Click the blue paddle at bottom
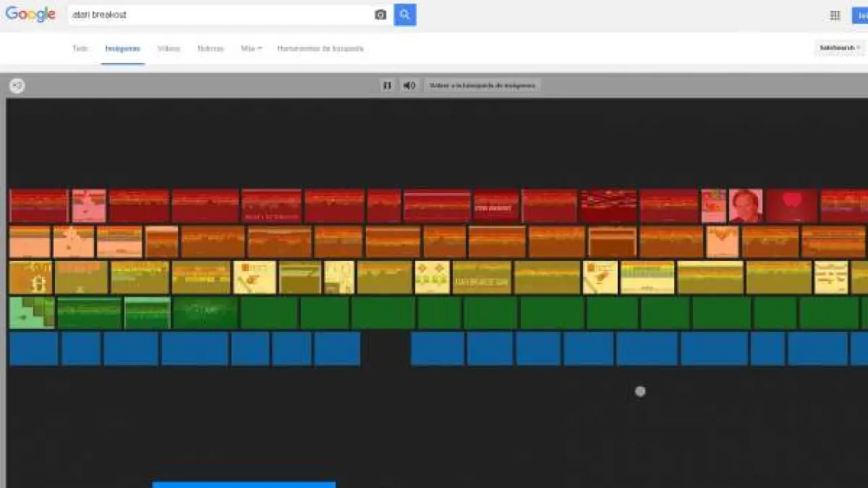The width and height of the screenshot is (868, 488). click(244, 484)
